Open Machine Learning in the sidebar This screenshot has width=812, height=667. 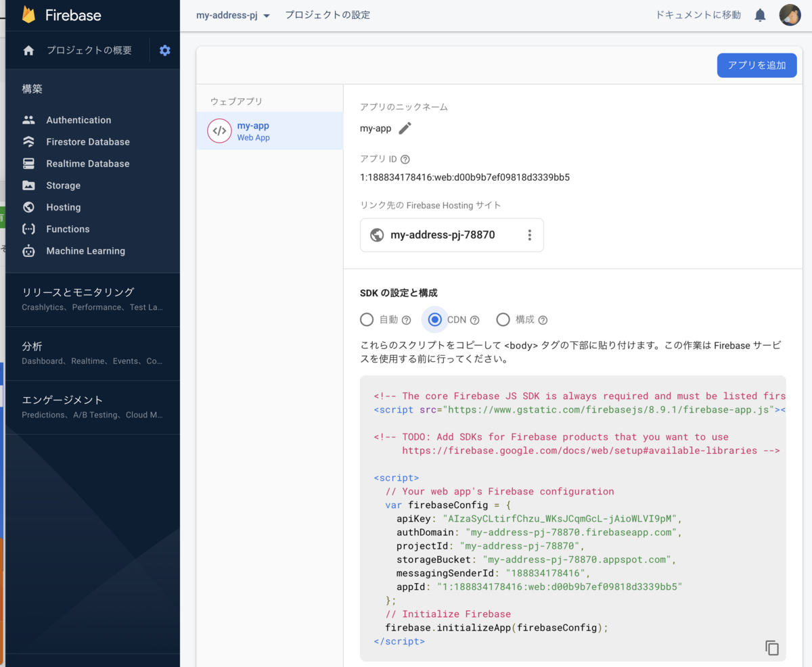click(85, 250)
